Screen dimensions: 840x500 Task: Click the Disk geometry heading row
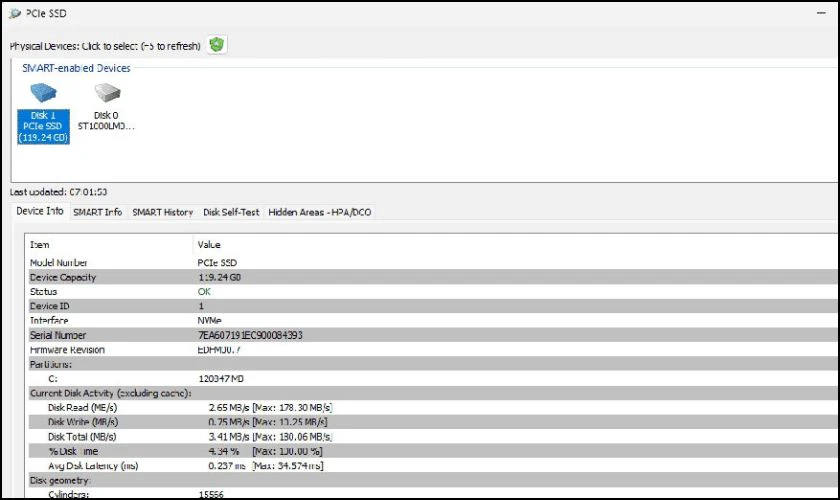click(x=433, y=480)
